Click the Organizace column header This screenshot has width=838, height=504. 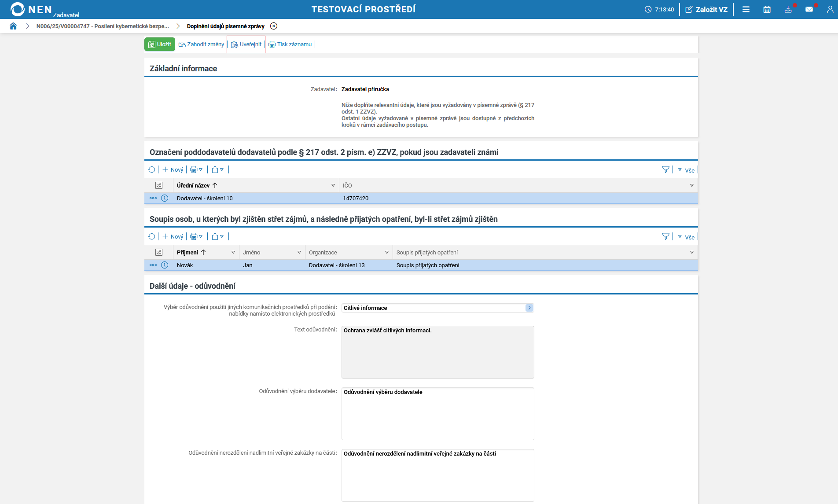[x=323, y=252]
